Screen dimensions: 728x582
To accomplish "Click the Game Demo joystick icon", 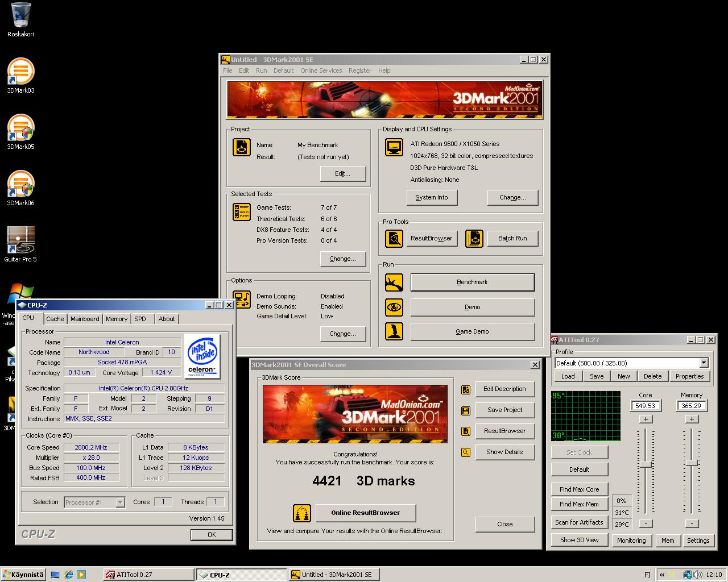I will pyautogui.click(x=394, y=331).
